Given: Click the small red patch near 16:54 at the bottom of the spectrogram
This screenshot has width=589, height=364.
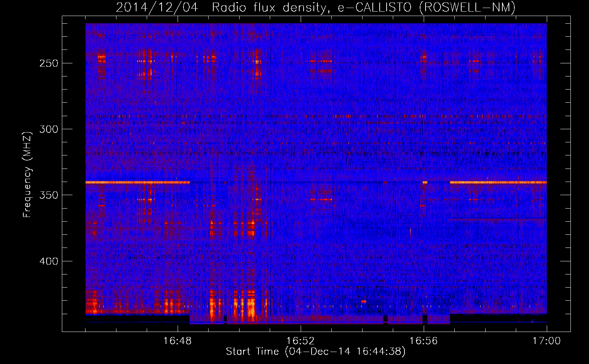Looking at the screenshot, I should coord(363,301).
